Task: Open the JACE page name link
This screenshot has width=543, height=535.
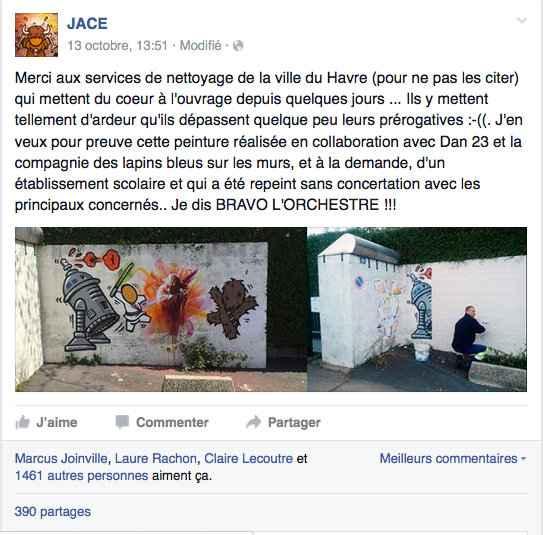Action: 87,24
